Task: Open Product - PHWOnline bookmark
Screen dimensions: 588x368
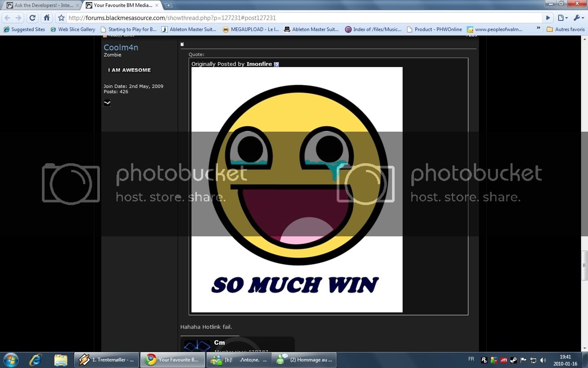Action: coord(434,29)
